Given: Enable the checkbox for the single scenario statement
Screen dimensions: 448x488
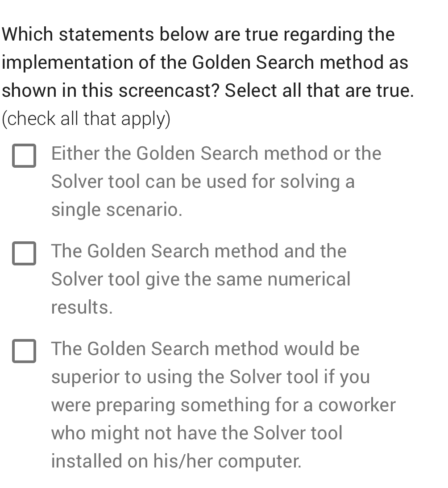Looking at the screenshot, I should tap(25, 156).
